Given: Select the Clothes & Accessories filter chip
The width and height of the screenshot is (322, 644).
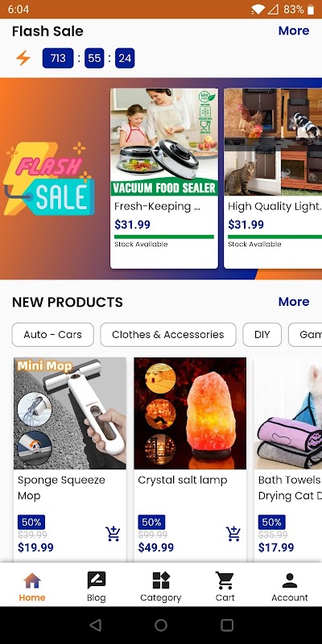Looking at the screenshot, I should pos(168,335).
